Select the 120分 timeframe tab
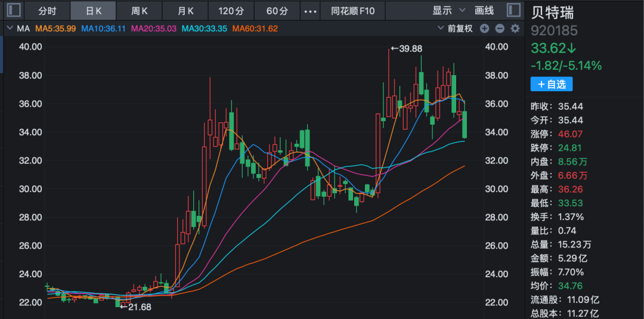The image size is (644, 319). pyautogui.click(x=231, y=11)
